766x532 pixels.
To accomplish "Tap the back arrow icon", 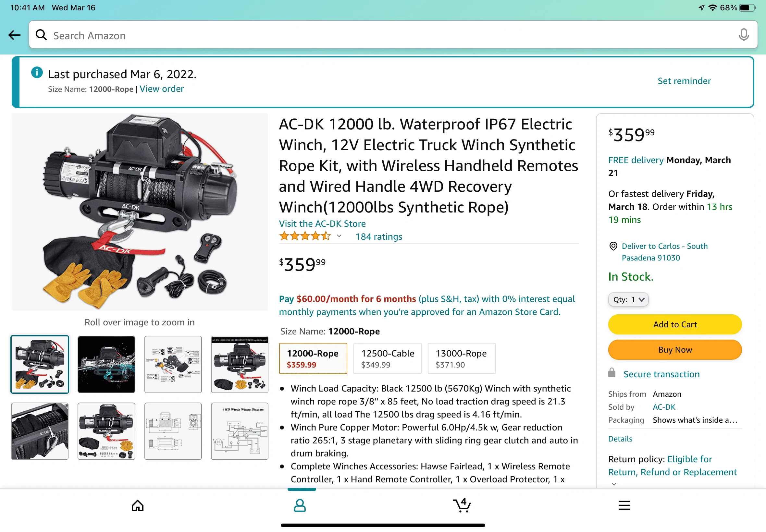I will click(x=14, y=35).
